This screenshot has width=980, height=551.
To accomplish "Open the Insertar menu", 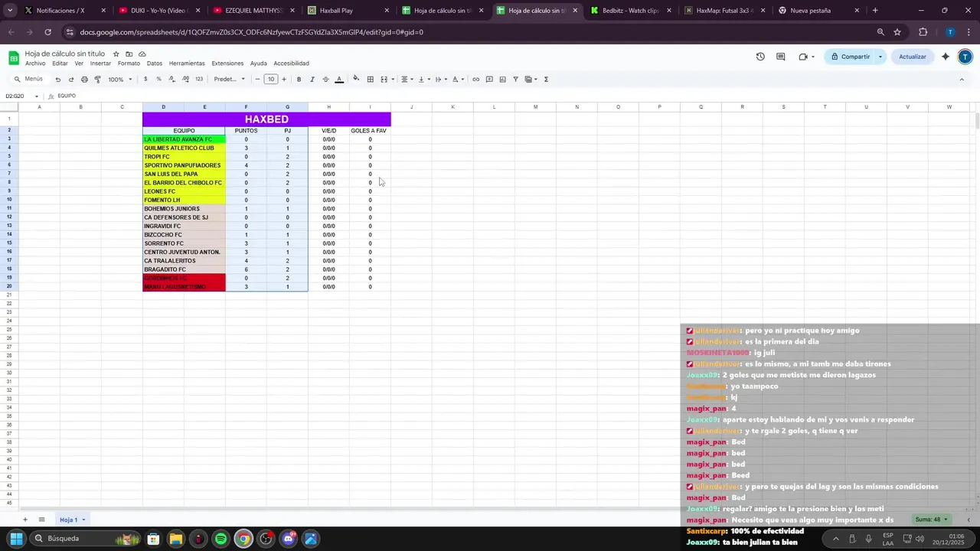I will click(x=100, y=64).
